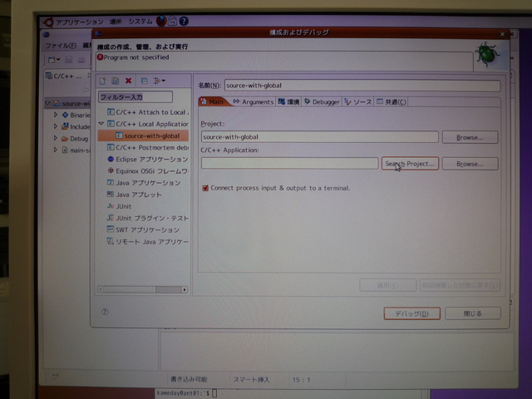Image resolution: width=532 pixels, height=399 pixels.
Task: Click scroll-right arrow of config list scrollbar
Action: (x=185, y=289)
